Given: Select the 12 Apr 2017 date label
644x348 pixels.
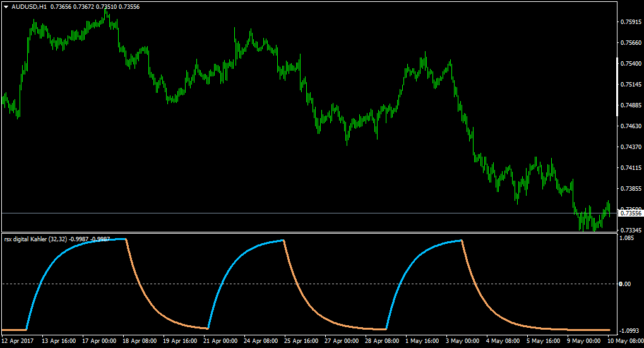Looking at the screenshot, I should (x=18, y=341).
